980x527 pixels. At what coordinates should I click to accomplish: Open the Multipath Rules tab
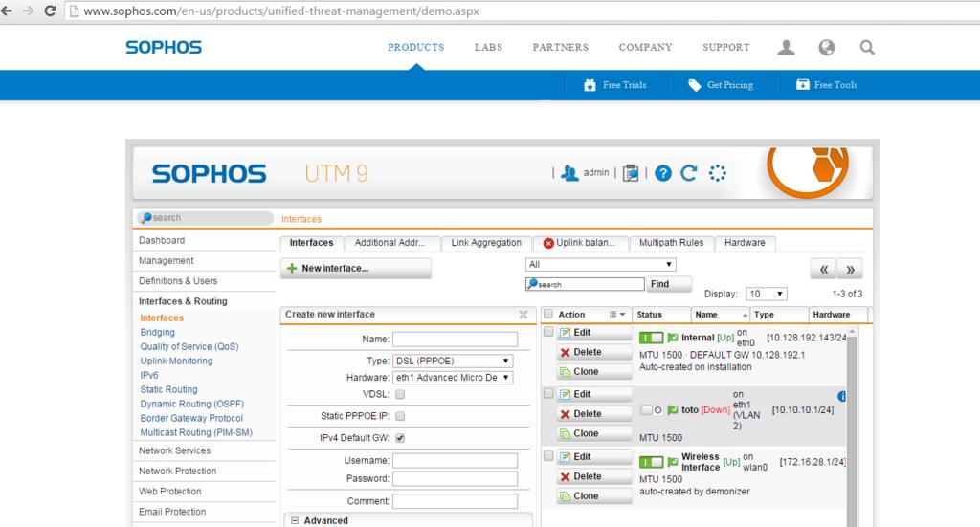671,243
